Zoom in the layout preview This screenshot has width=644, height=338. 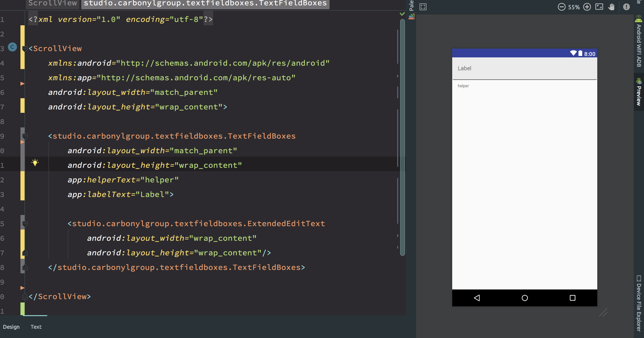click(587, 7)
